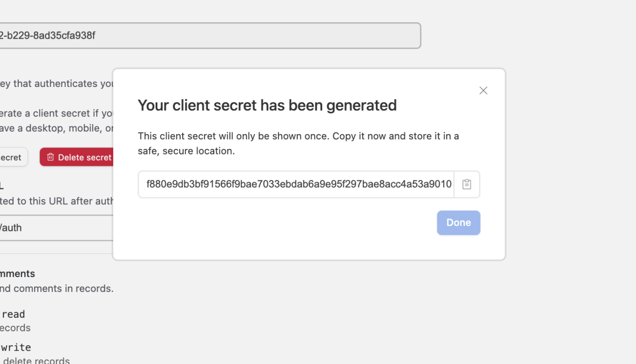Focus the client ID field ending in 8ad35cfa938f
This screenshot has width=636, height=364.
click(204, 36)
